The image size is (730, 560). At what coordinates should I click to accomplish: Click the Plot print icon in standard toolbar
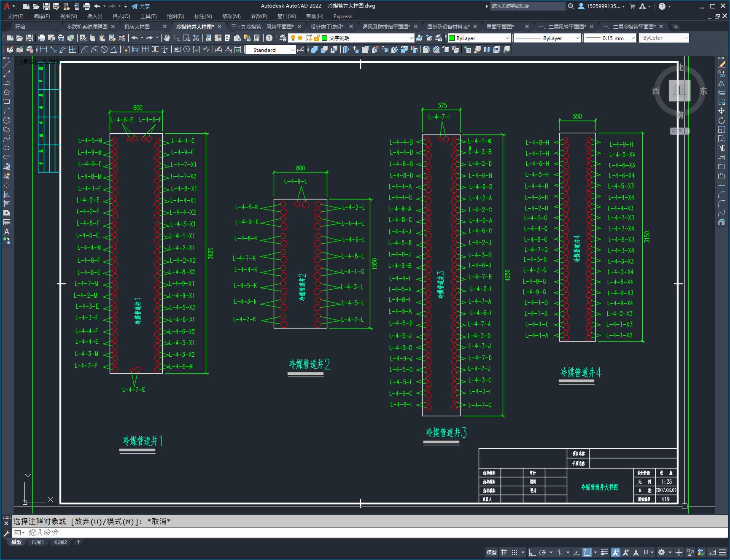pos(42,38)
